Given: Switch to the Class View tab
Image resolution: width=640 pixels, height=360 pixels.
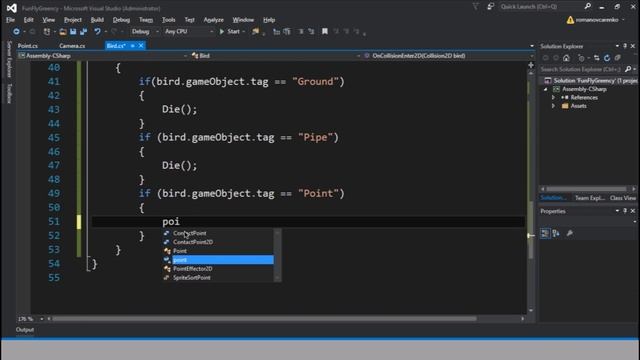Looking at the screenshot, I should point(623,198).
